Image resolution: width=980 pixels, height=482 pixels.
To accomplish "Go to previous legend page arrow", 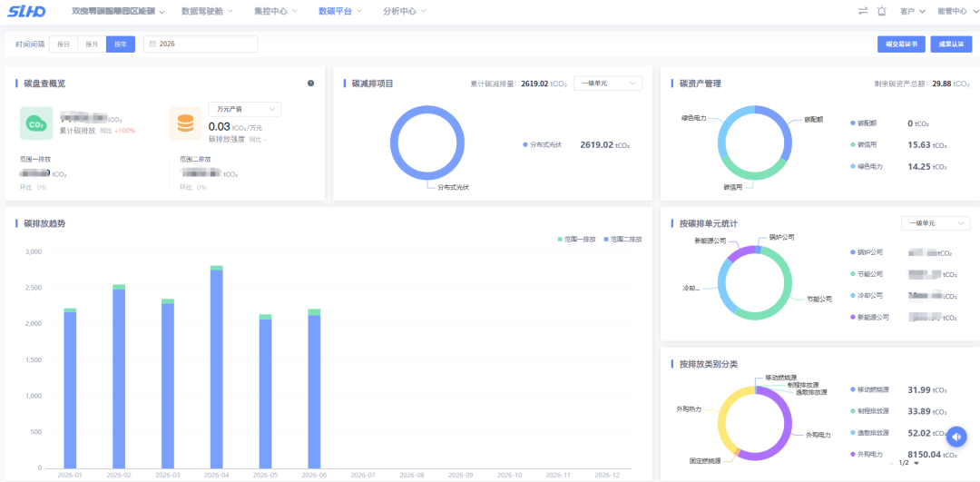I will click(891, 463).
